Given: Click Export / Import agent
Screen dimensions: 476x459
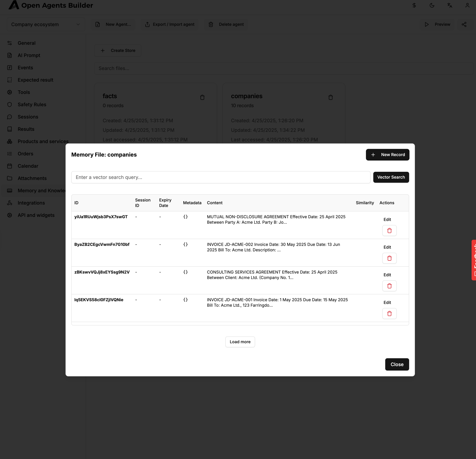Looking at the screenshot, I should (170, 24).
